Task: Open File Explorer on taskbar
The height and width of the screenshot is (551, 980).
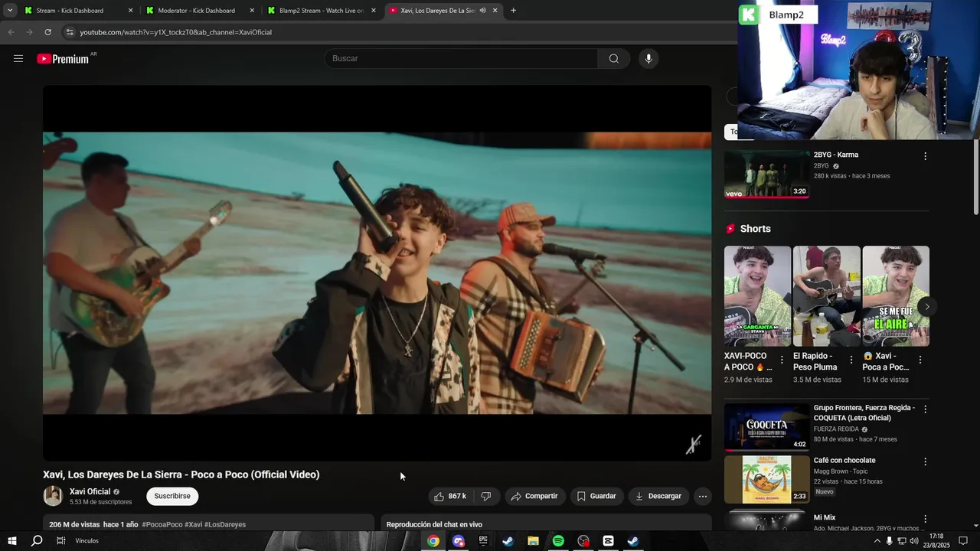Action: pyautogui.click(x=534, y=541)
